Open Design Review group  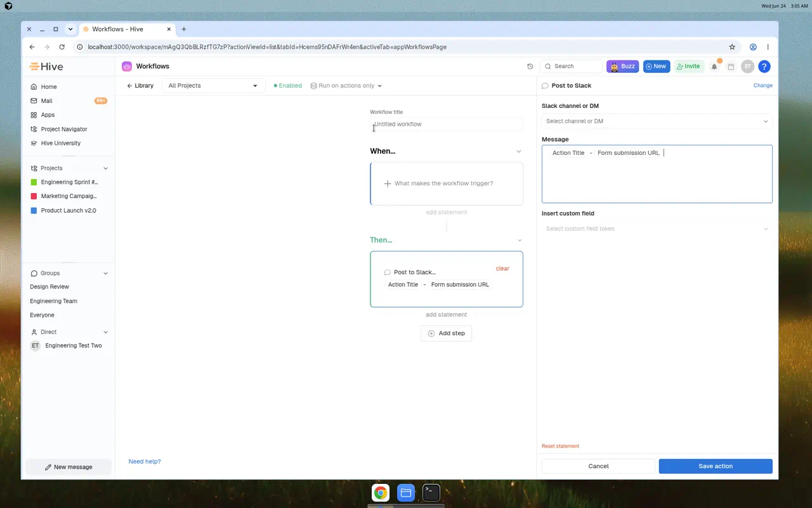[x=49, y=287]
